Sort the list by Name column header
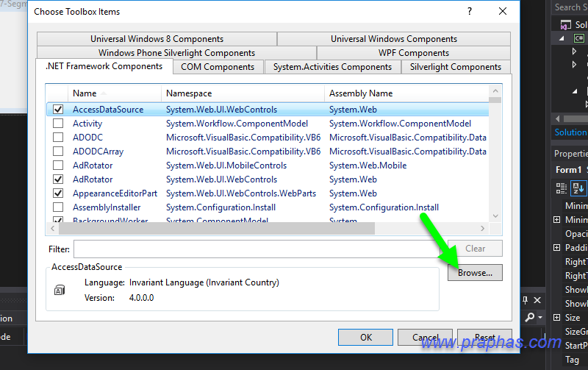The width and height of the screenshot is (588, 370). tap(115, 93)
